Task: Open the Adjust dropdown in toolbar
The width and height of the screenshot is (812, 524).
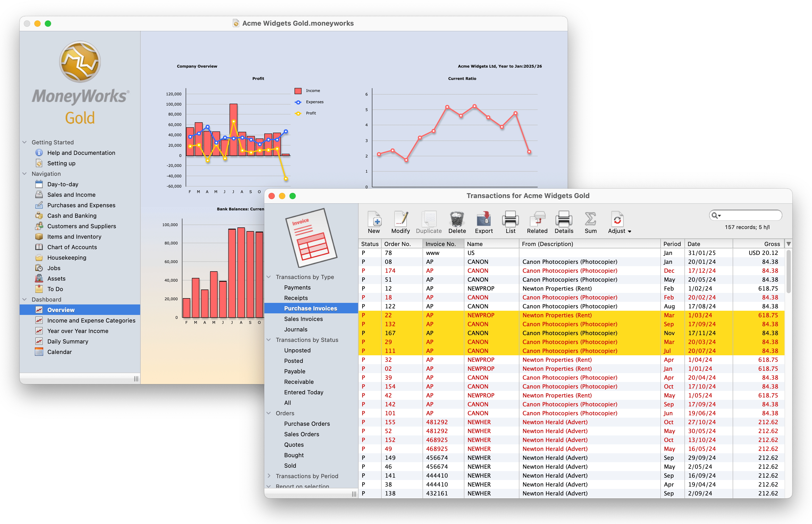Action: (619, 222)
